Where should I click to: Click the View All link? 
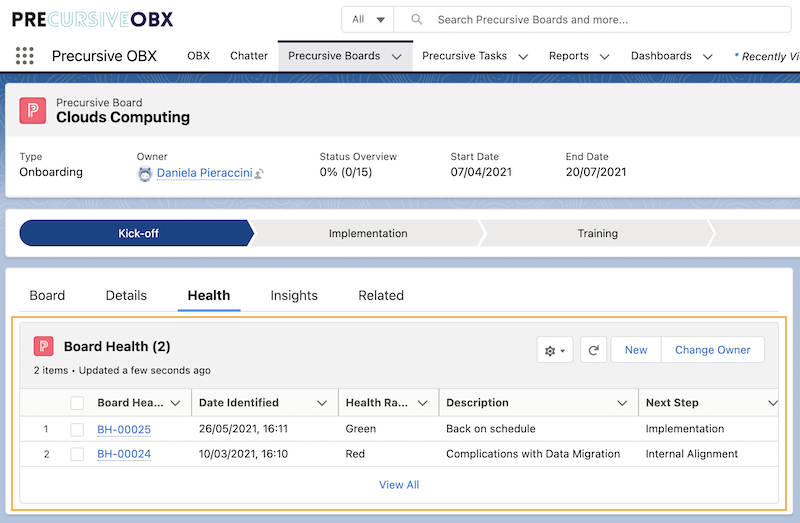[x=399, y=485]
